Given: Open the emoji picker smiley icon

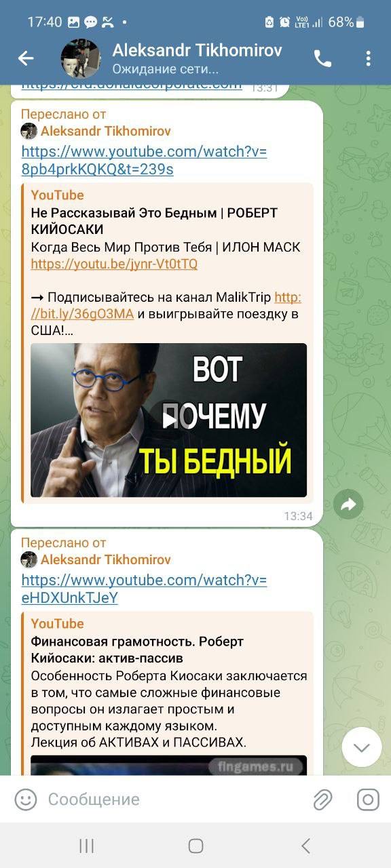Looking at the screenshot, I should tap(26, 800).
